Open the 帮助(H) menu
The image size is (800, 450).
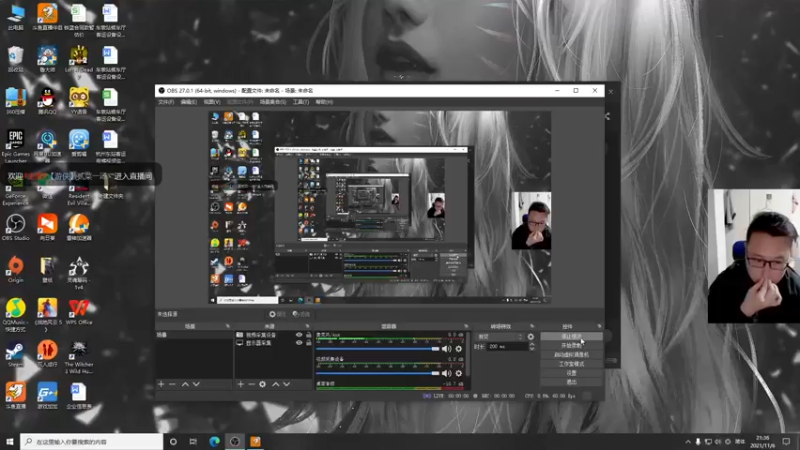click(x=324, y=102)
